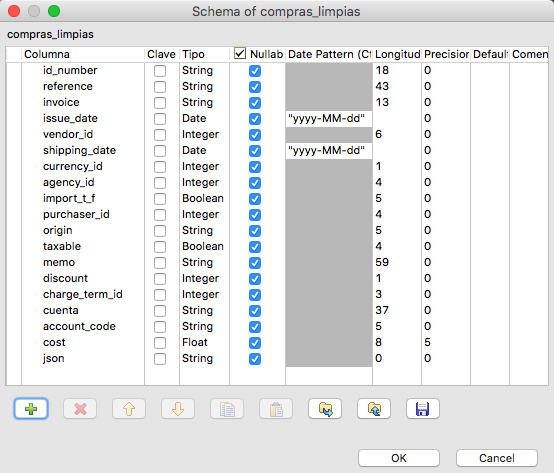This screenshot has height=473, width=554.
Task: Select the agency_id column name
Action: tap(69, 182)
